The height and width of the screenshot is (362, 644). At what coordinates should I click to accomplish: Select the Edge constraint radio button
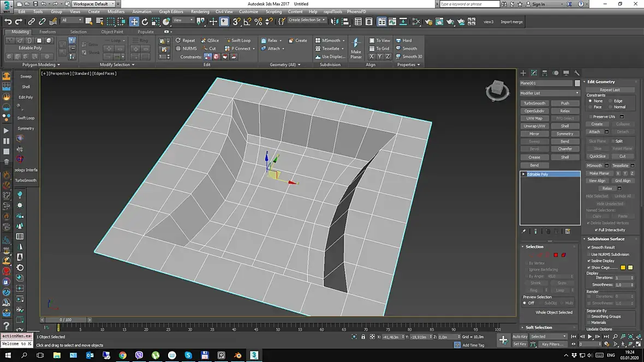611,101
